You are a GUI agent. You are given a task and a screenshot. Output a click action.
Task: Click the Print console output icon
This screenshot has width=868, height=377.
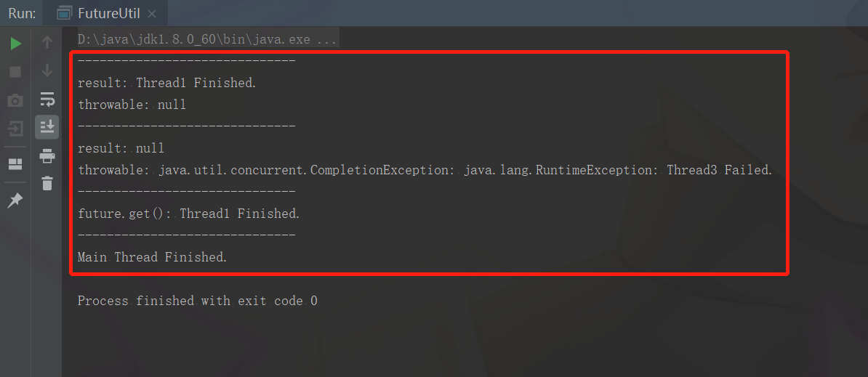(x=47, y=155)
